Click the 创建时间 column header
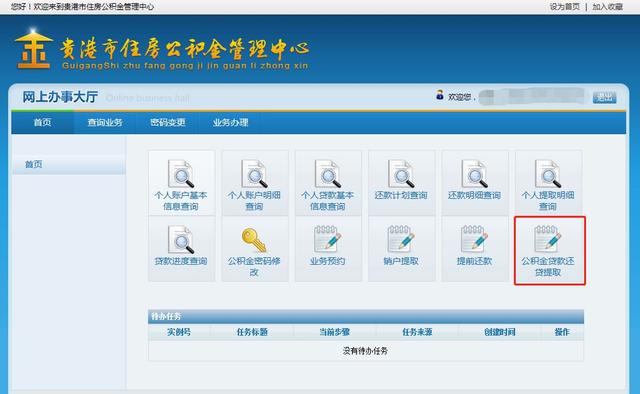 click(x=500, y=332)
